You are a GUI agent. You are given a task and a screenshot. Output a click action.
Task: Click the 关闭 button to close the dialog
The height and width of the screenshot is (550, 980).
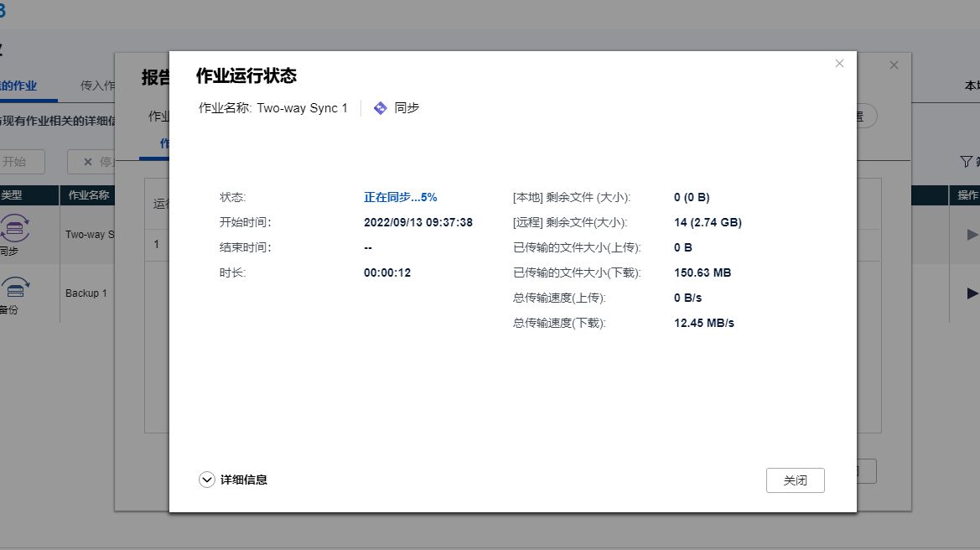795,480
